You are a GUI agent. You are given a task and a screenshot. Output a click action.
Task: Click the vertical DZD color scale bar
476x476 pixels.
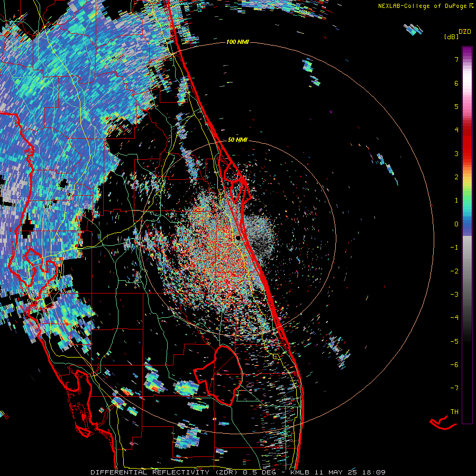click(467, 235)
